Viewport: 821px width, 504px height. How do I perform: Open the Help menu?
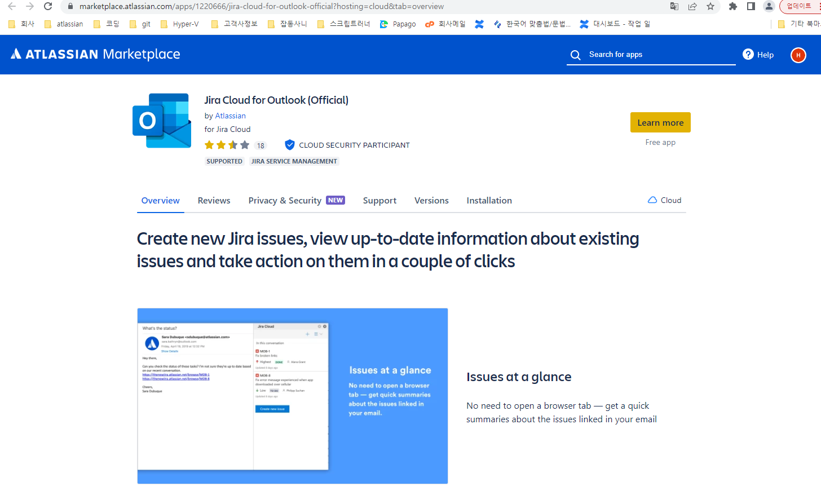pos(758,55)
